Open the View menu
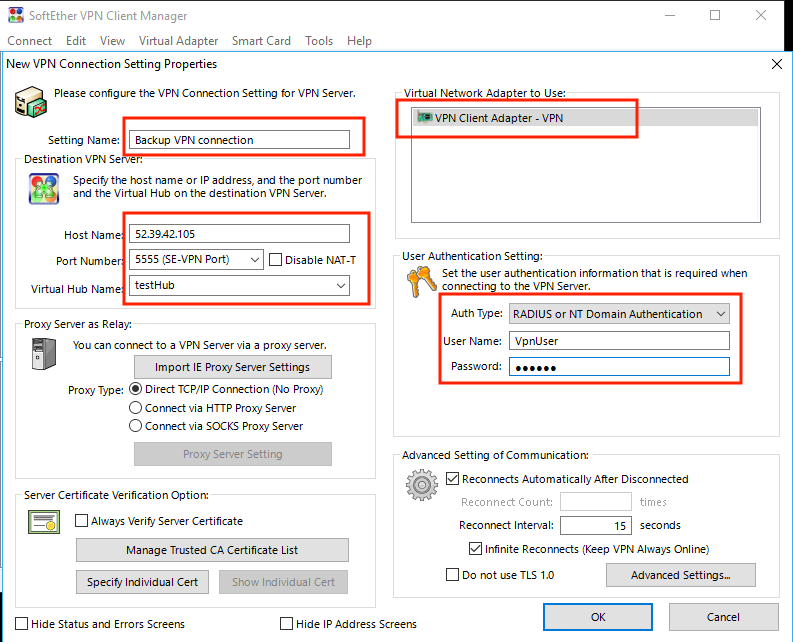 coord(112,41)
